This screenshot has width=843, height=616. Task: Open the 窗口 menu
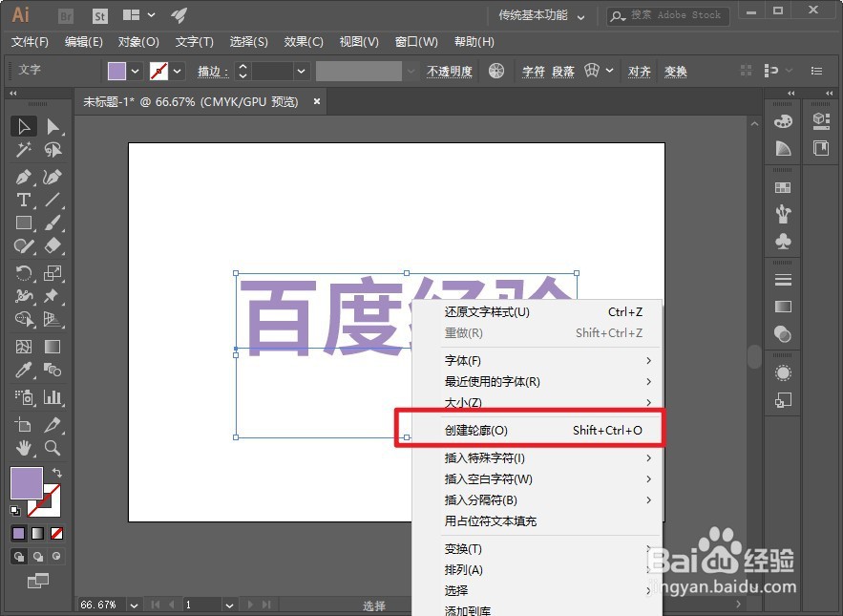click(x=416, y=42)
